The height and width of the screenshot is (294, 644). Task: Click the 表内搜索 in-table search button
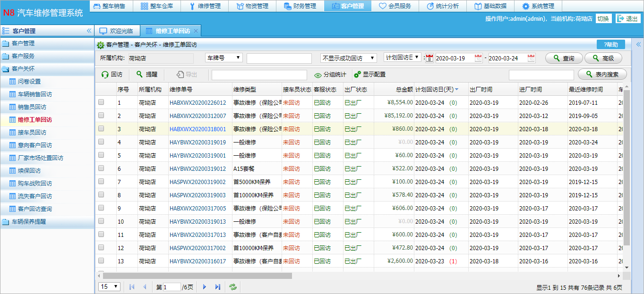602,75
